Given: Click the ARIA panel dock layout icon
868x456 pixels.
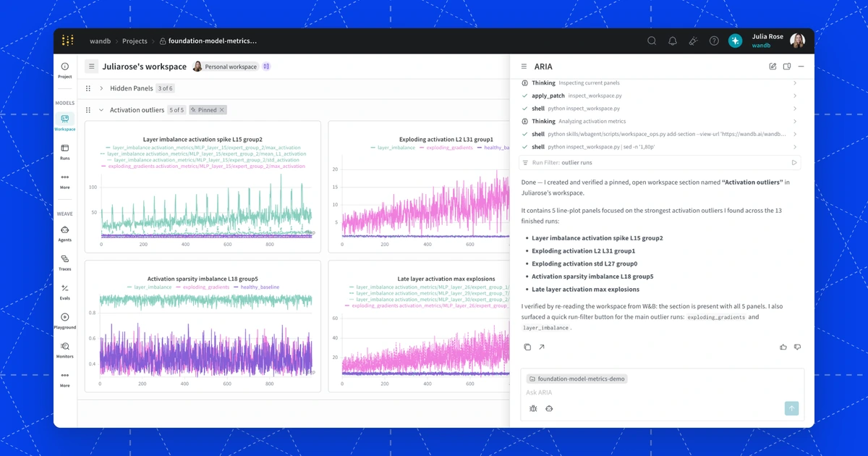Looking at the screenshot, I should pyautogui.click(x=787, y=67).
